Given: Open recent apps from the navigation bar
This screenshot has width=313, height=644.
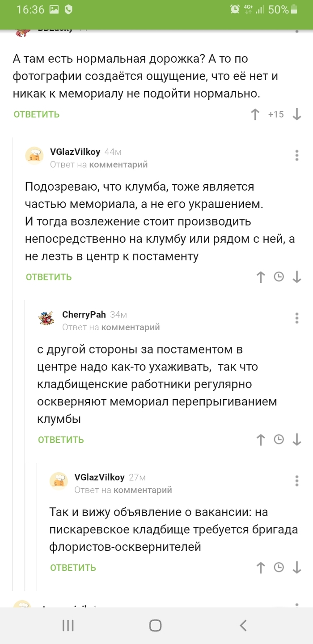Looking at the screenshot, I should coord(68,626).
